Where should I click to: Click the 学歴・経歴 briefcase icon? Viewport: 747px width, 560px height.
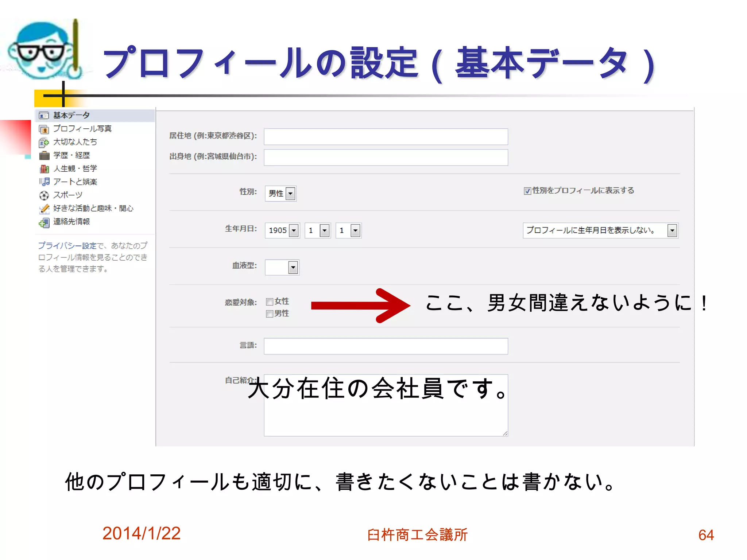pos(44,156)
